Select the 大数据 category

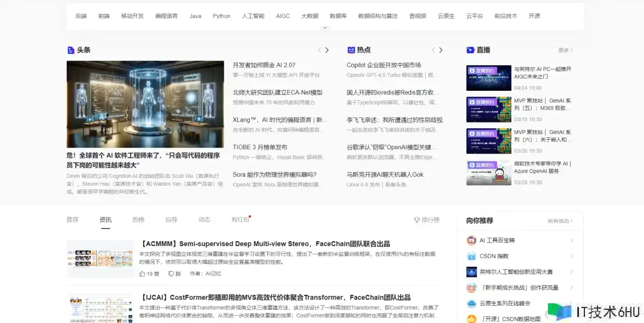point(309,16)
